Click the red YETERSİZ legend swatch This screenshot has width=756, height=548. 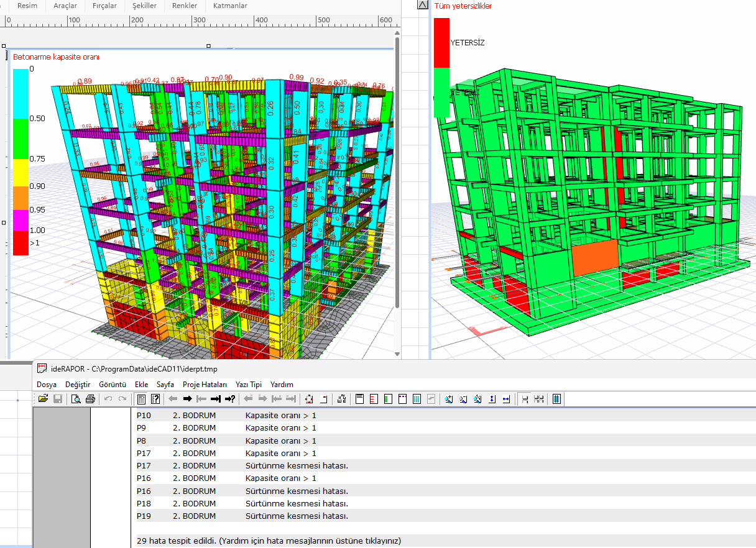[441, 42]
